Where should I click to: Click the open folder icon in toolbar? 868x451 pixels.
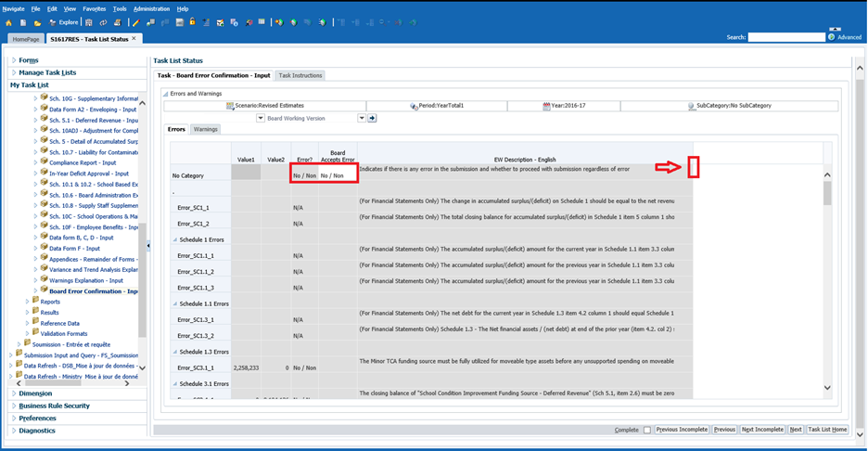(x=37, y=22)
